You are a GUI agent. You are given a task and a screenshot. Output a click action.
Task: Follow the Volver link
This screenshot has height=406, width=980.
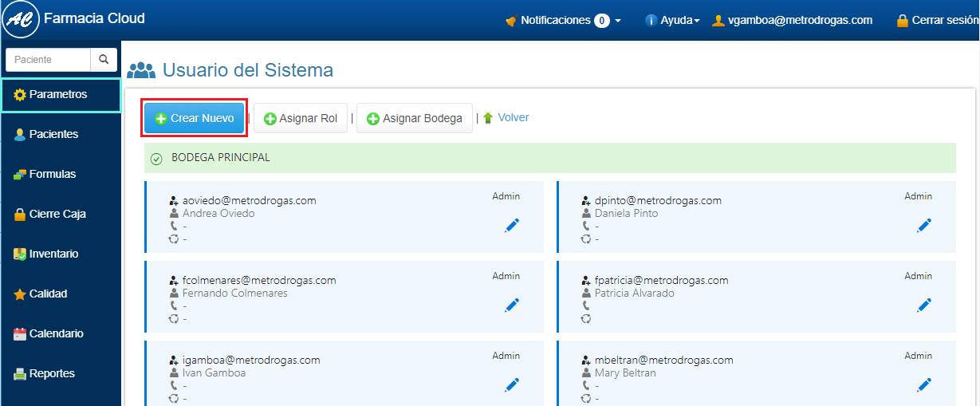[513, 117]
